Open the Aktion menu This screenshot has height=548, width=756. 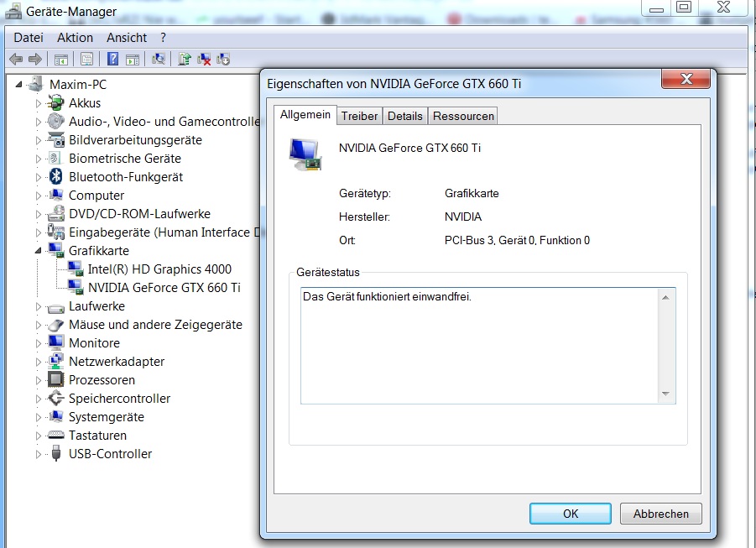[x=75, y=38]
